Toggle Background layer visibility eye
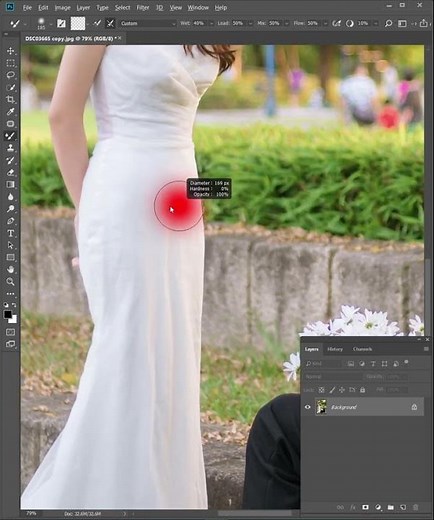Viewport: 434px width, 520px height. point(307,407)
